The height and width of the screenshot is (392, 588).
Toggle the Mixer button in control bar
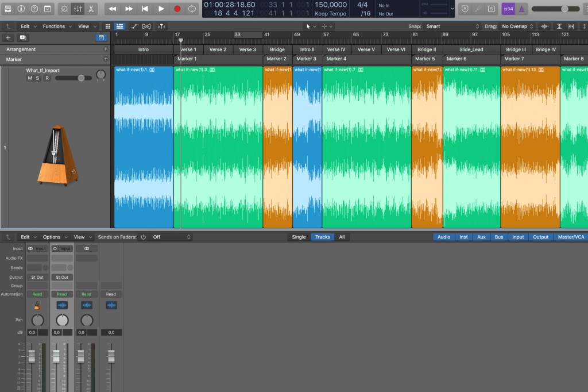point(78,9)
